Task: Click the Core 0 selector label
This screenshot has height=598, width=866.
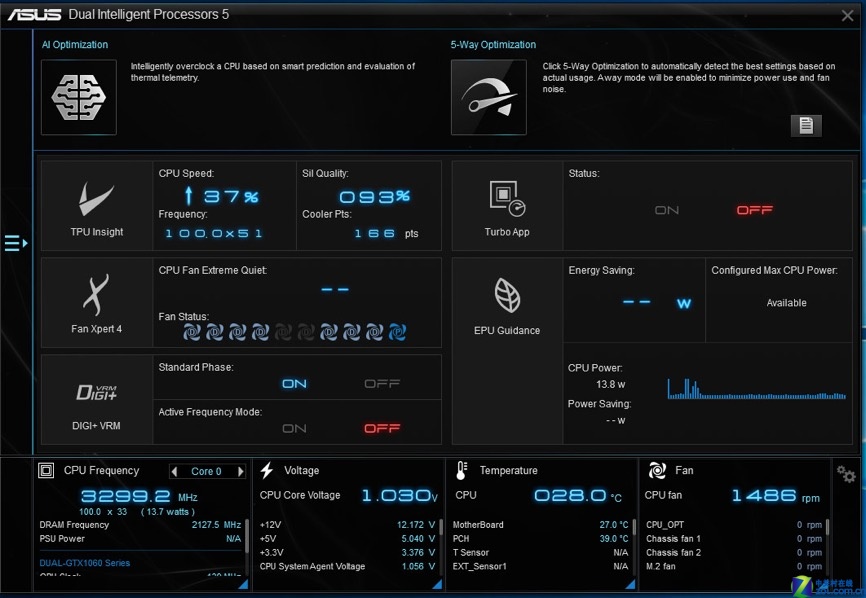Action: pos(206,472)
